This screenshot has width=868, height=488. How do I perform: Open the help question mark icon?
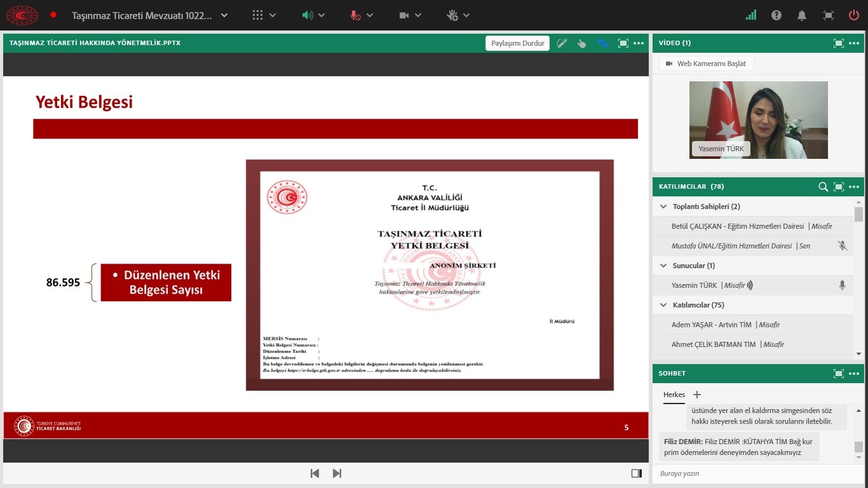tap(776, 15)
